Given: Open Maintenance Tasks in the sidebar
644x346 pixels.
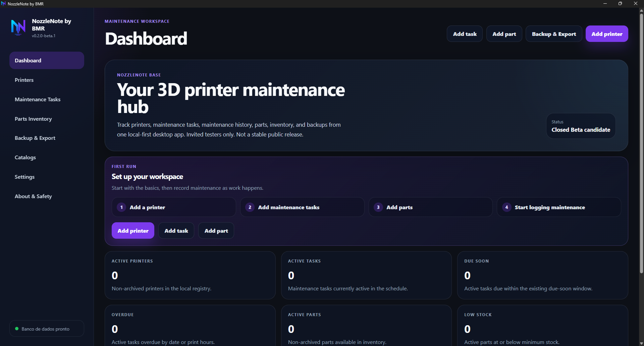Looking at the screenshot, I should point(47,99).
